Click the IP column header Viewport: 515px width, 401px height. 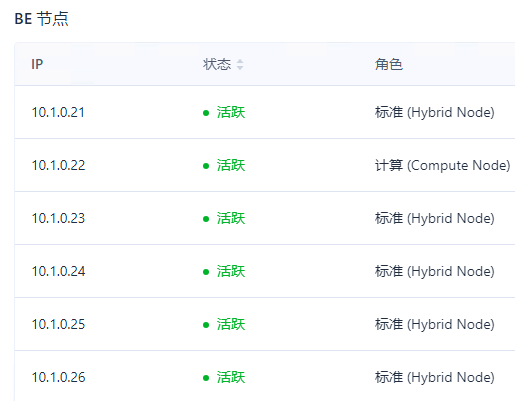click(37, 64)
